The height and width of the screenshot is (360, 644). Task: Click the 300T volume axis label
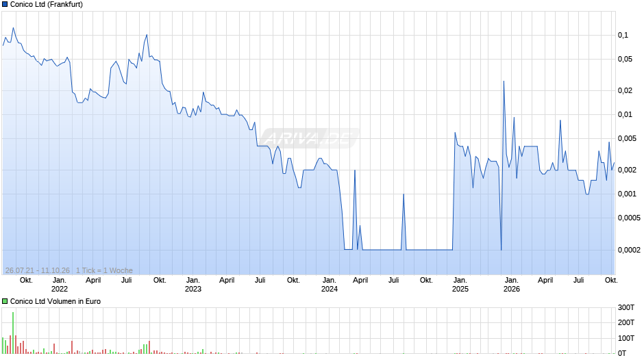(626, 307)
